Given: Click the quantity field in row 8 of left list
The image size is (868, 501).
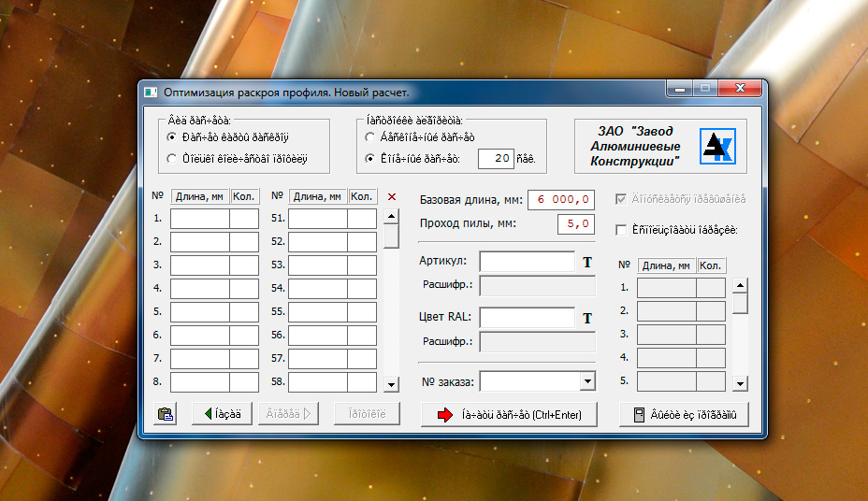Looking at the screenshot, I should click(244, 382).
